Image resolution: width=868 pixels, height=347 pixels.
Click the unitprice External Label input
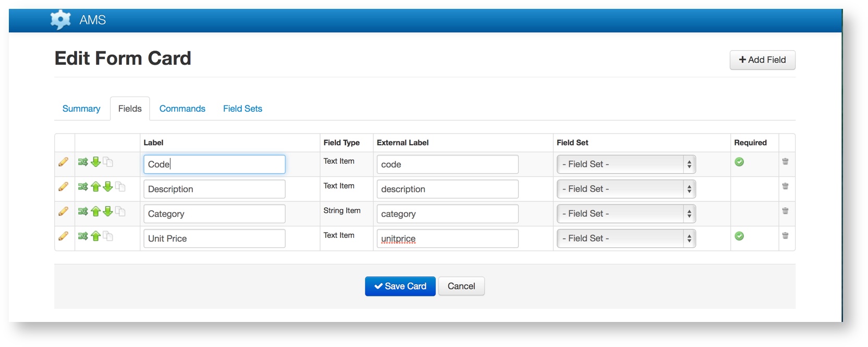click(447, 238)
